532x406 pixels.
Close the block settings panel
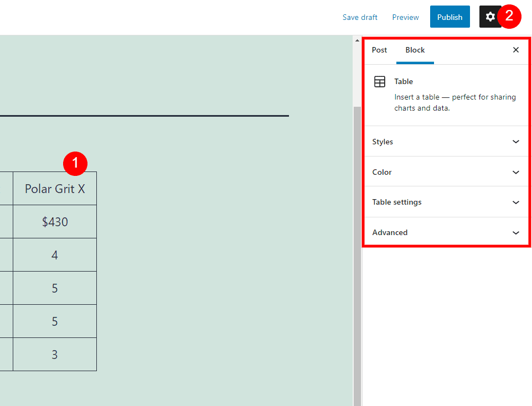click(515, 50)
